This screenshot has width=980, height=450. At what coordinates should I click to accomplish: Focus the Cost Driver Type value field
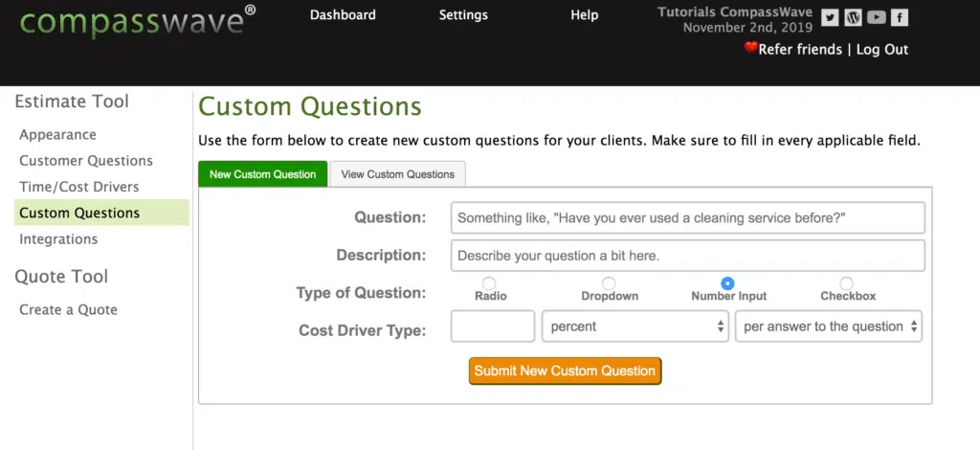(x=493, y=326)
